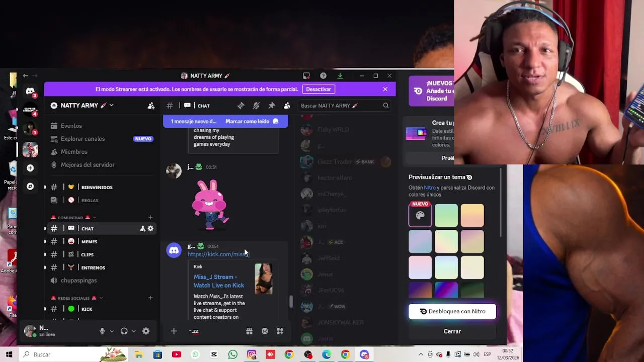Open the kick.com link in chat
This screenshot has height=362, width=644.
pyautogui.click(x=218, y=254)
